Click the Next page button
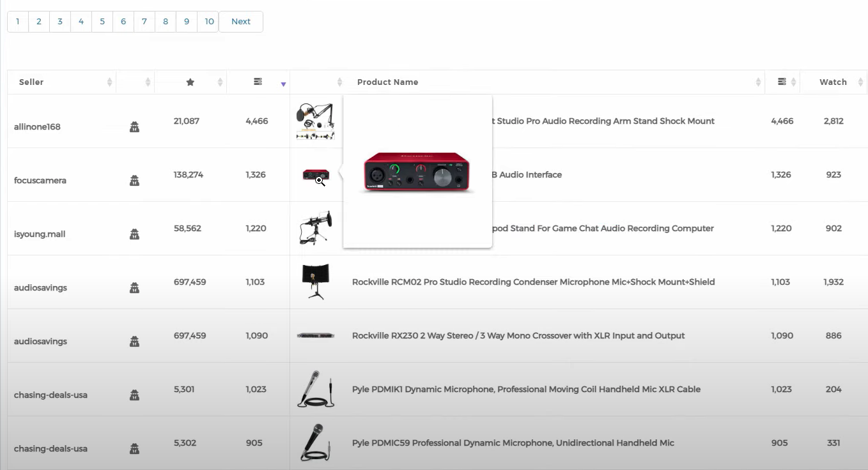 point(241,22)
